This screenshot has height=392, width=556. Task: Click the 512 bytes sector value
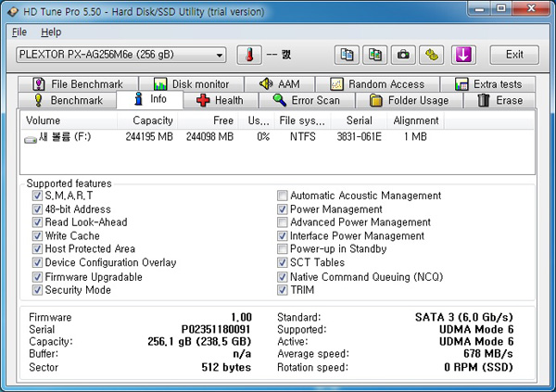[x=226, y=367]
